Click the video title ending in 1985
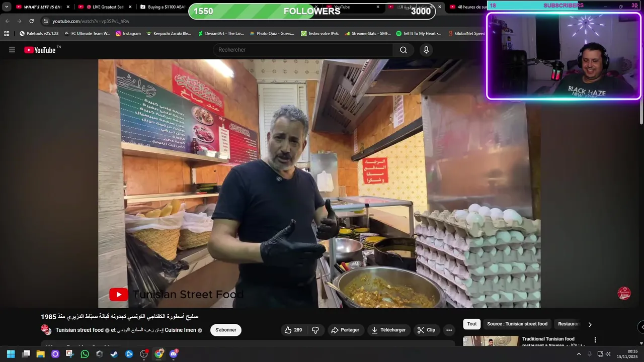 120,317
